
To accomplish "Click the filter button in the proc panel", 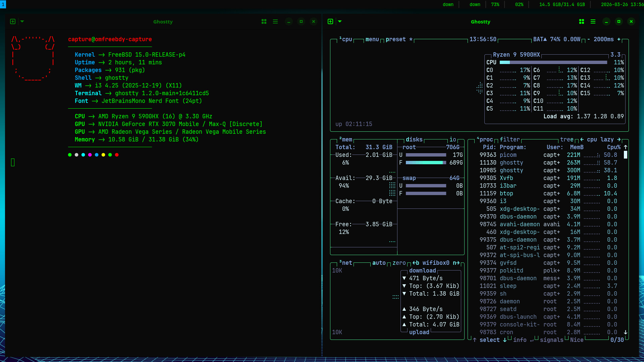I will (x=510, y=139).
